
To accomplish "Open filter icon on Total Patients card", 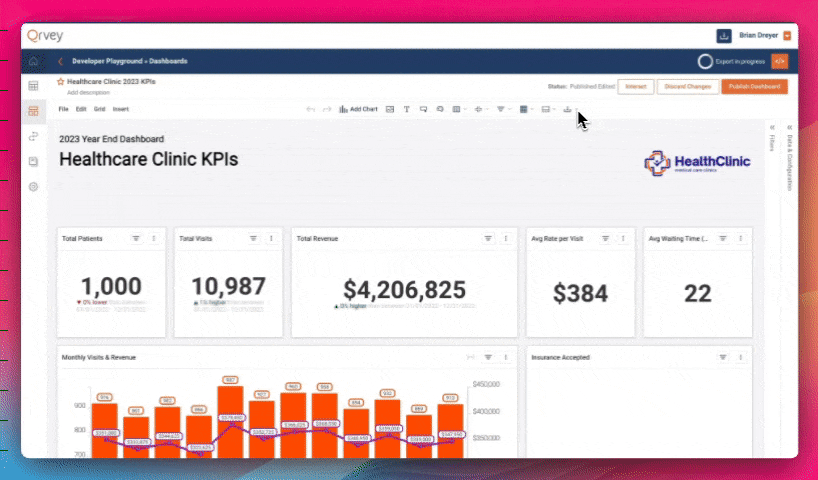I will [x=136, y=238].
